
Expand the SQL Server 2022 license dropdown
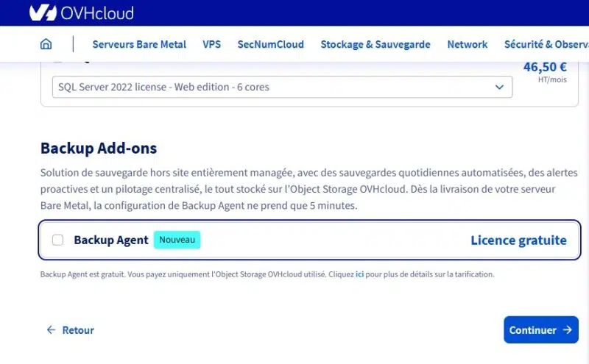pyautogui.click(x=282, y=87)
